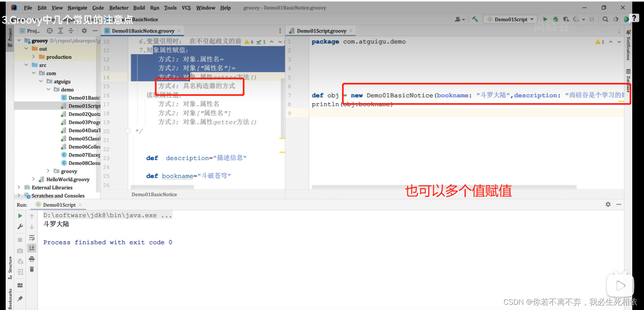Go to next highlighted error in the left editor

tap(280, 42)
